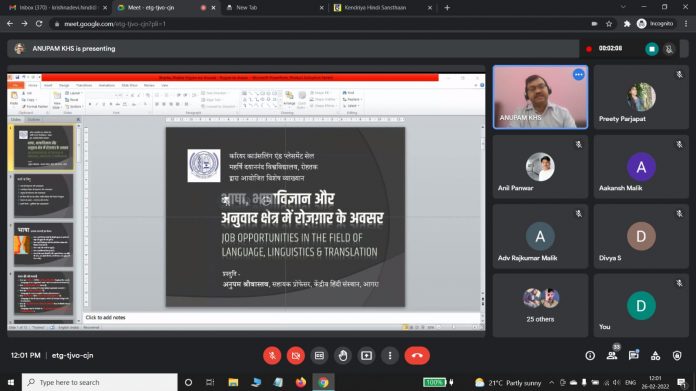Raise hand in the meeting
Image resolution: width=696 pixels, height=391 pixels.
coord(343,355)
